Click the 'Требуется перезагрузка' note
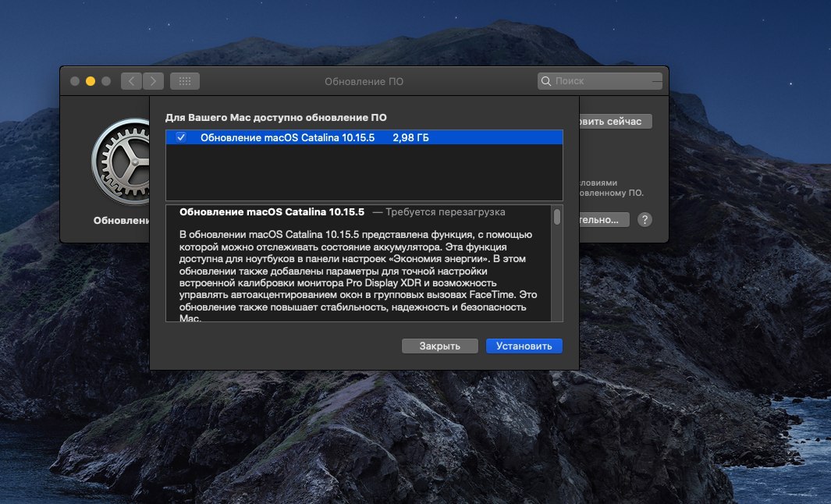 click(x=446, y=212)
